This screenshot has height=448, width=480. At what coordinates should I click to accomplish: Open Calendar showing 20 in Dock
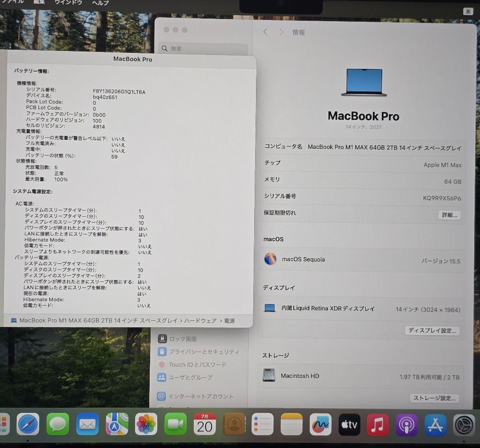click(x=205, y=424)
